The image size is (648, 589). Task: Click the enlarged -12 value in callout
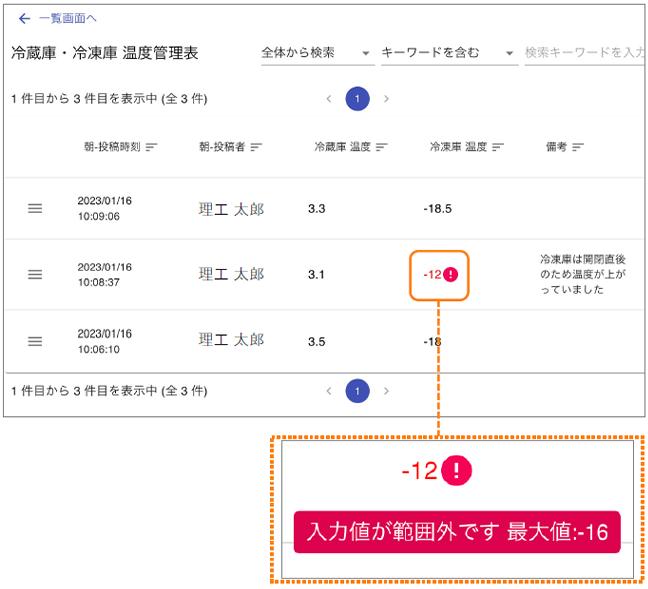tap(419, 471)
